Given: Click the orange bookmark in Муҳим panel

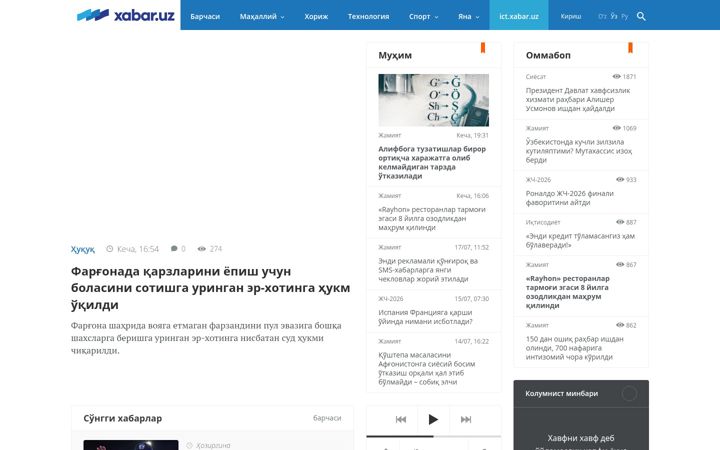Looking at the screenshot, I should pos(483,48).
